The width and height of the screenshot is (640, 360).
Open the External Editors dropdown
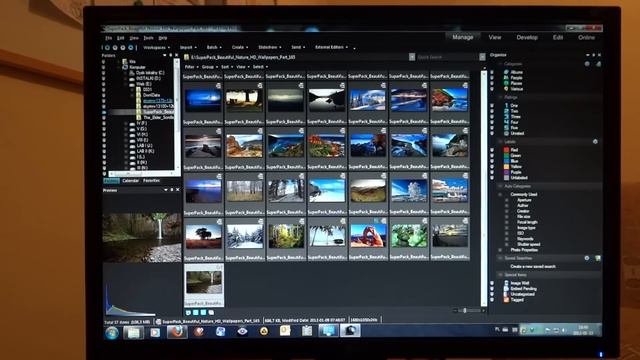pyautogui.click(x=331, y=47)
